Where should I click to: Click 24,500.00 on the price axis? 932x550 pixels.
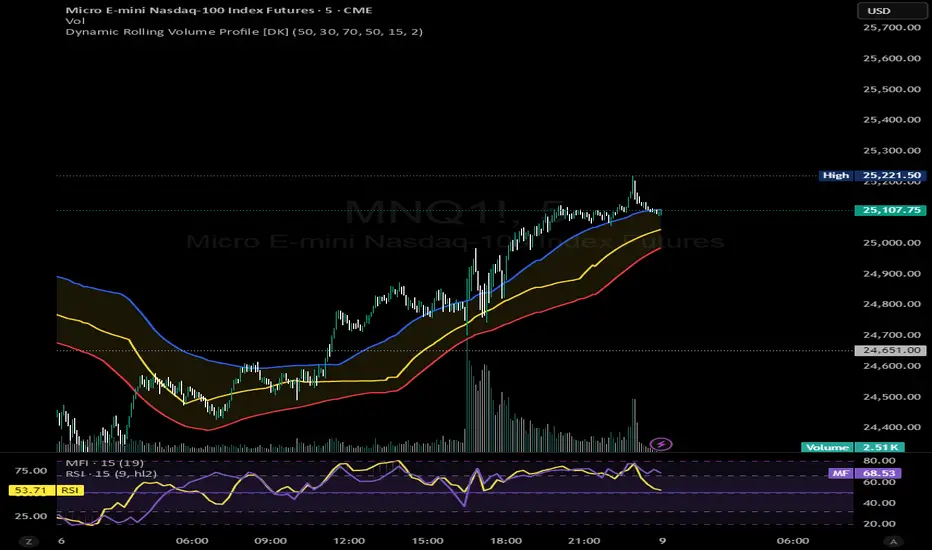(x=892, y=397)
